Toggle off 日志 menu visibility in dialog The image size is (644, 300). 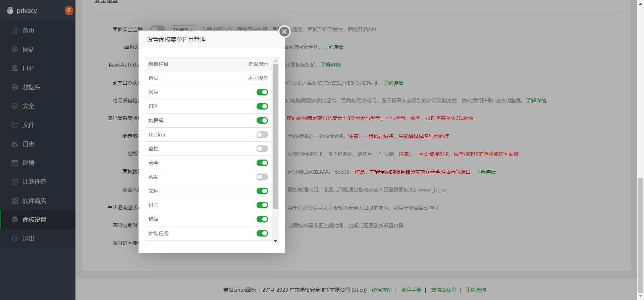click(x=262, y=205)
